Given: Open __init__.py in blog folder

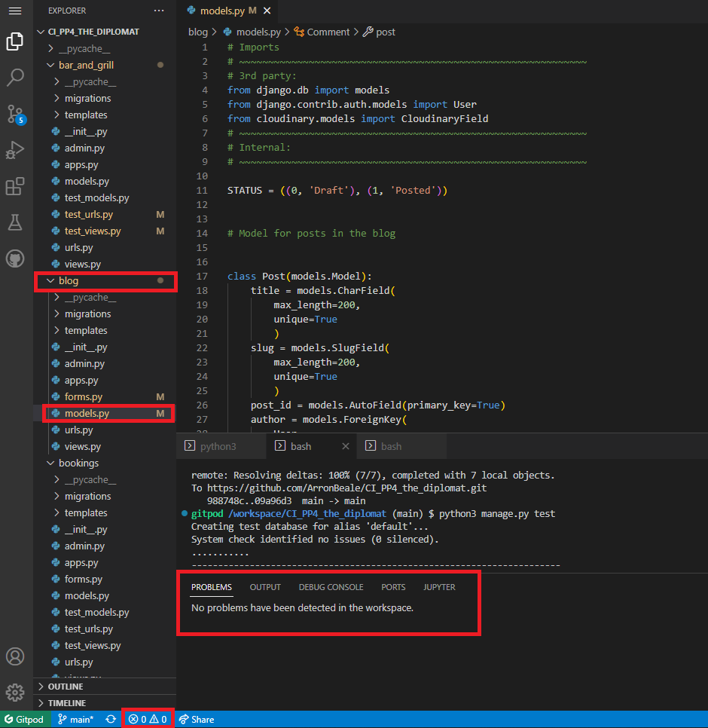Looking at the screenshot, I should (x=105, y=347).
